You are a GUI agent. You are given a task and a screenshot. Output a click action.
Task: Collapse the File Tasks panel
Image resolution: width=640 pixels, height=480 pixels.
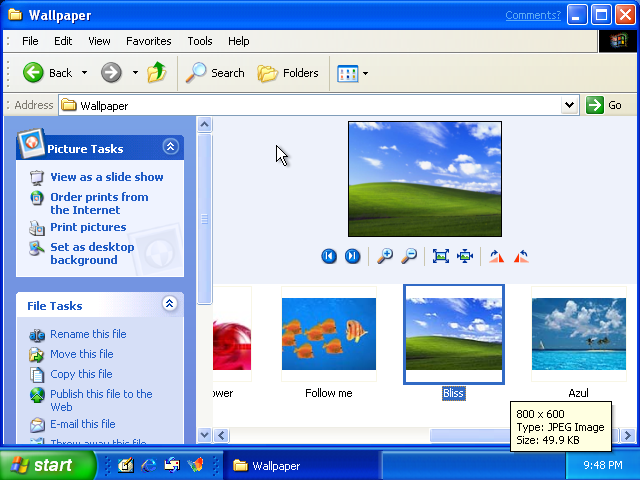[x=169, y=303]
